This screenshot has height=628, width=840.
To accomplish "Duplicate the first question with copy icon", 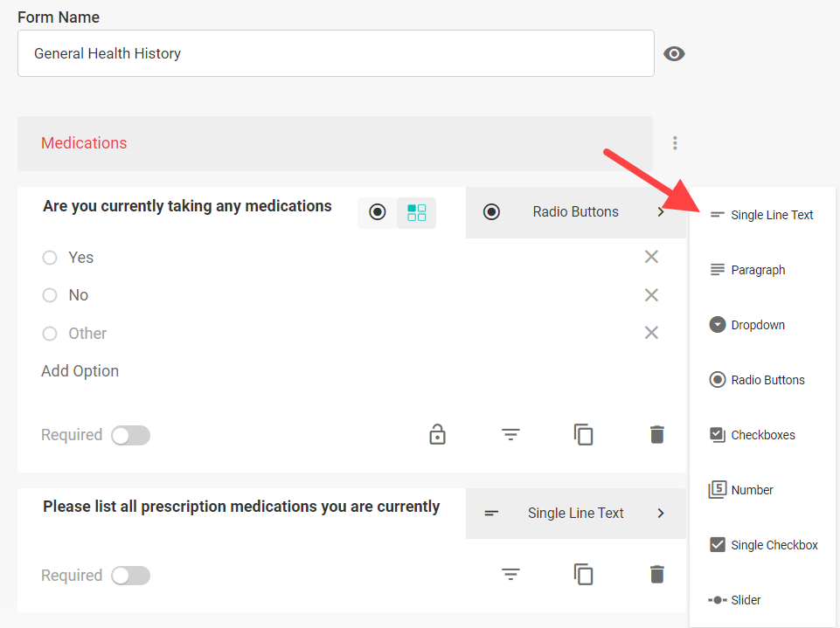I will click(583, 434).
